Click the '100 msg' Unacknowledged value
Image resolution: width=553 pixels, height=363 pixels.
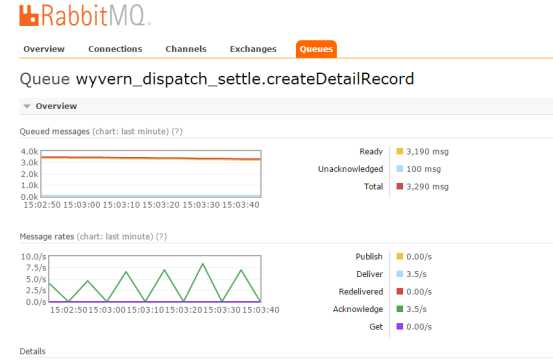[424, 169]
